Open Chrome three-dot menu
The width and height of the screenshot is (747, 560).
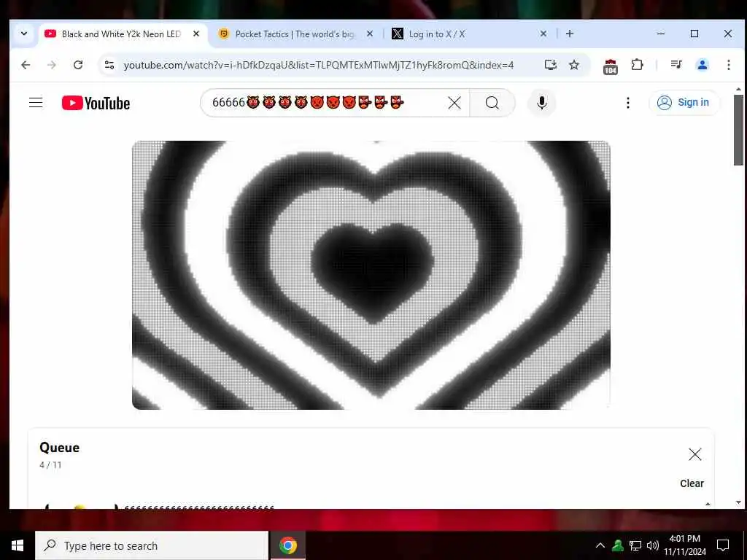[x=729, y=65]
